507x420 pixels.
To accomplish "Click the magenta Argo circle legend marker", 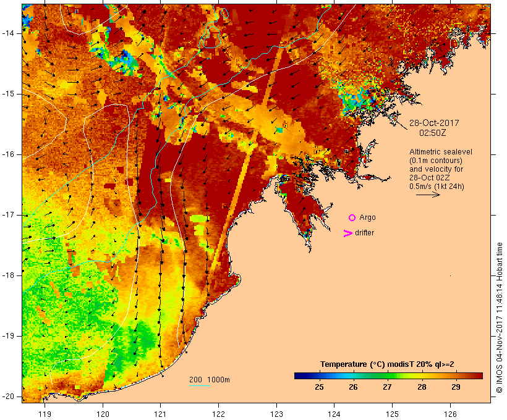I will click(x=352, y=218).
